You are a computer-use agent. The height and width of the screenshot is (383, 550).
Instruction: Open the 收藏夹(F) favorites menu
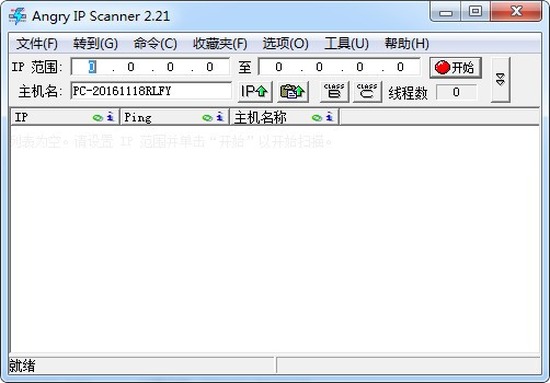tap(220, 44)
